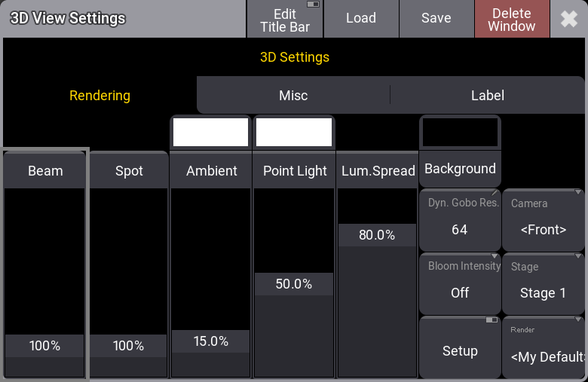
Task: Adjust the Ambient fader at 15.0%
Action: pyautogui.click(x=211, y=341)
